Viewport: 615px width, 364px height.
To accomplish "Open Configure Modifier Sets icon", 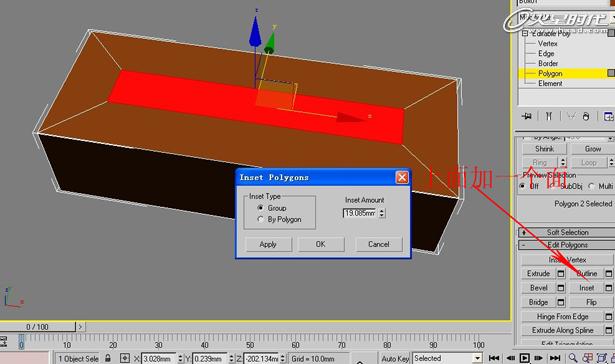I will click(x=608, y=116).
